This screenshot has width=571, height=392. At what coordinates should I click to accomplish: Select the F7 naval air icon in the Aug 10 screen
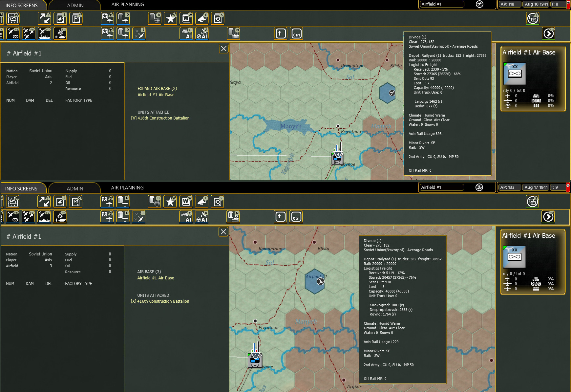click(44, 33)
